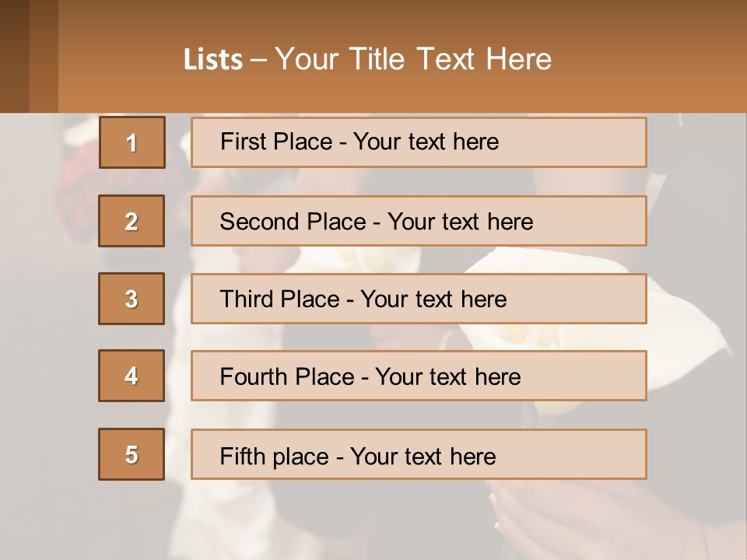
Task: Click the medium brown strip beside dark corner
Action: pyautogui.click(x=44, y=56)
